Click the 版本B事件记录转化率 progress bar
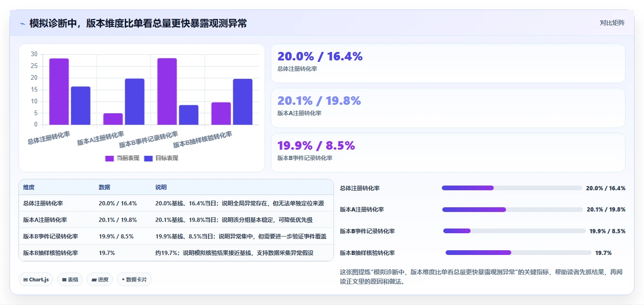The image size is (644, 305). point(515,231)
